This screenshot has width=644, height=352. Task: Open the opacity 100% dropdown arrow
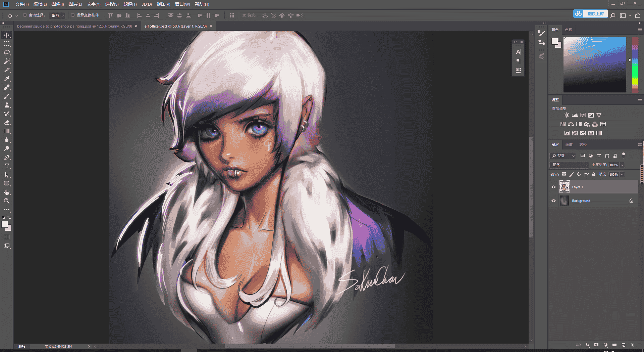(622, 165)
